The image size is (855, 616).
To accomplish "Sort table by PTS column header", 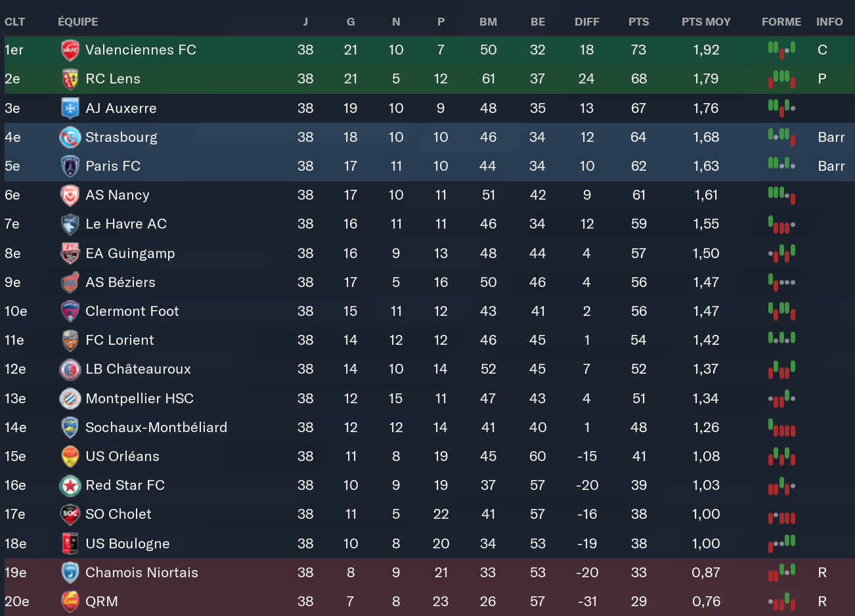I will pyautogui.click(x=638, y=22).
